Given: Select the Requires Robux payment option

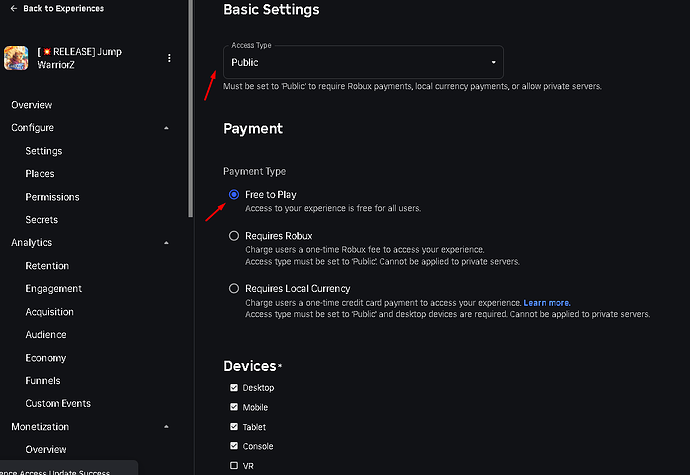Looking at the screenshot, I should pyautogui.click(x=234, y=236).
